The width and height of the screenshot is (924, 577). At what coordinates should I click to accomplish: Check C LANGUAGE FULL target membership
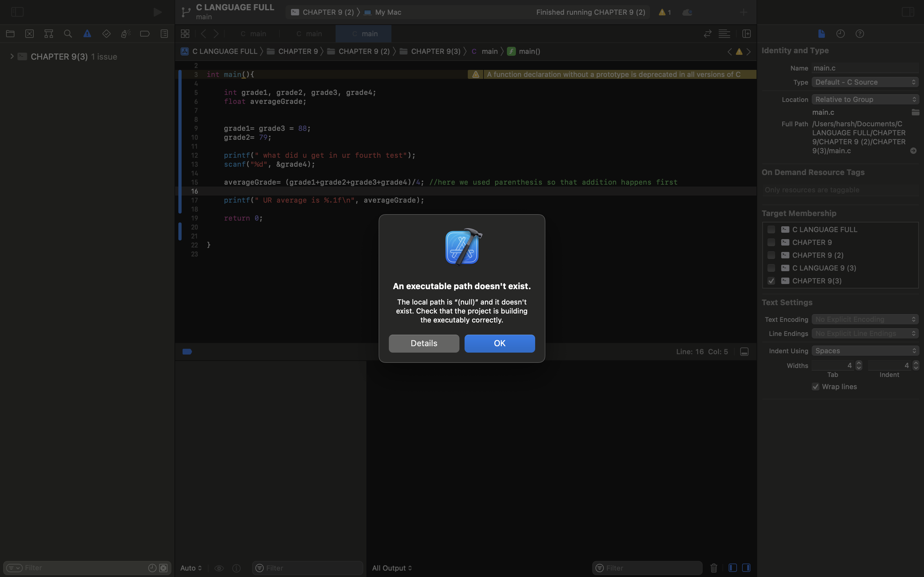(771, 229)
